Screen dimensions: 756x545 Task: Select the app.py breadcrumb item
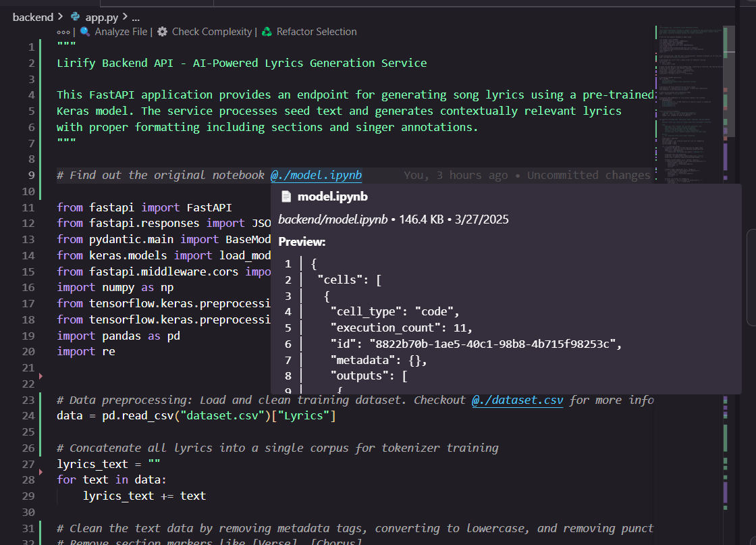[x=103, y=17]
